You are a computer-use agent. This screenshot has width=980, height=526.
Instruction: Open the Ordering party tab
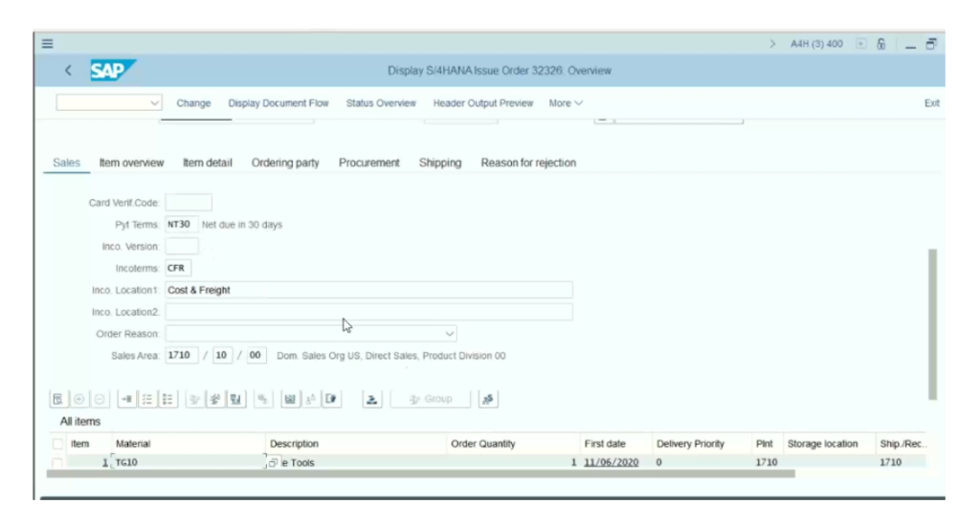[285, 163]
